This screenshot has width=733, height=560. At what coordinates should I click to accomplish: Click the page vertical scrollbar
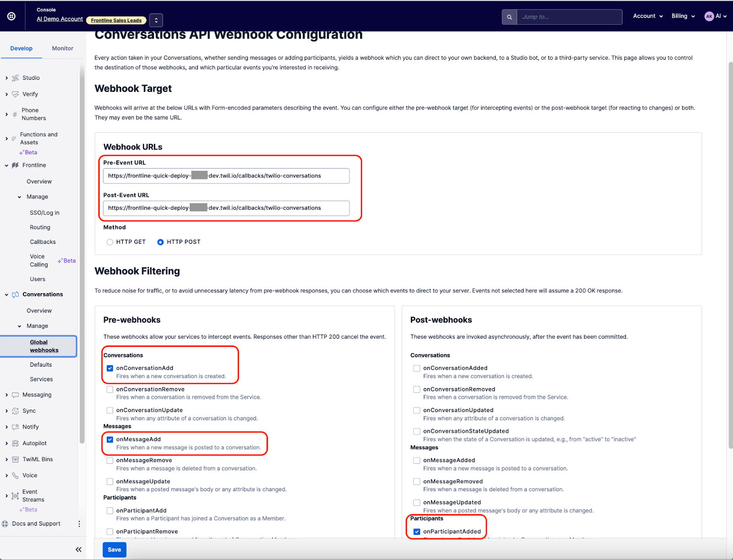click(x=730, y=254)
